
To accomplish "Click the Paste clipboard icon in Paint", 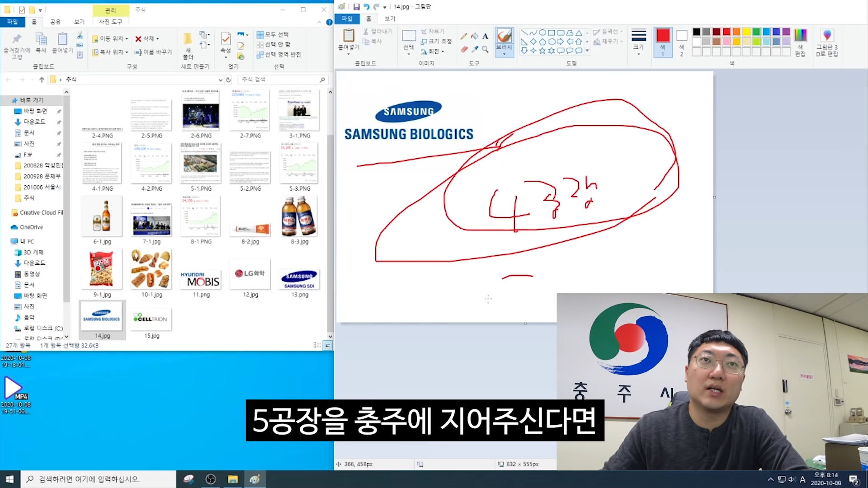I will point(349,35).
